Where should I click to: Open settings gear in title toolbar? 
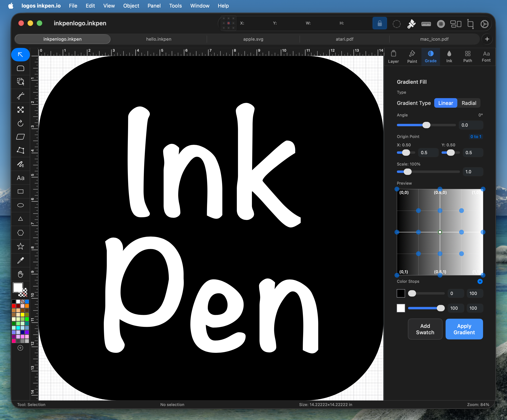click(484, 24)
